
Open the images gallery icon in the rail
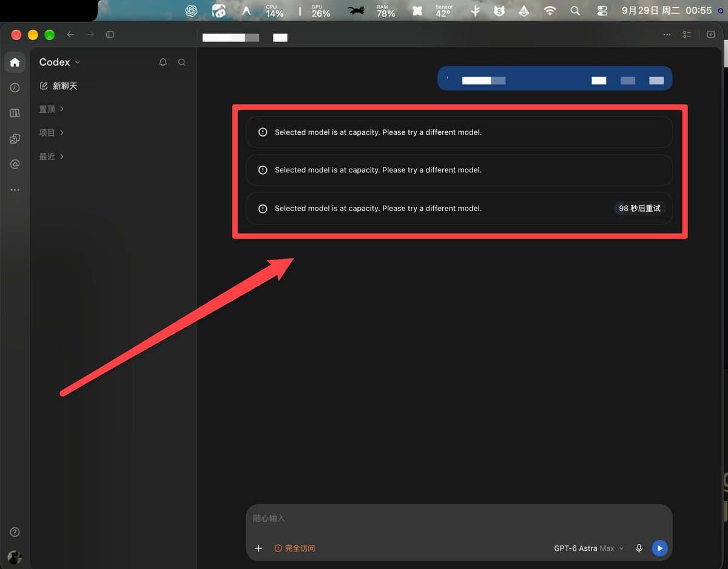15,139
